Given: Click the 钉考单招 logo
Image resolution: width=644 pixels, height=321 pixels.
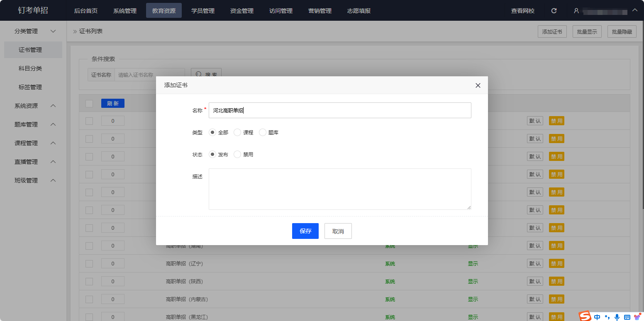Looking at the screenshot, I should pyautogui.click(x=33, y=10).
